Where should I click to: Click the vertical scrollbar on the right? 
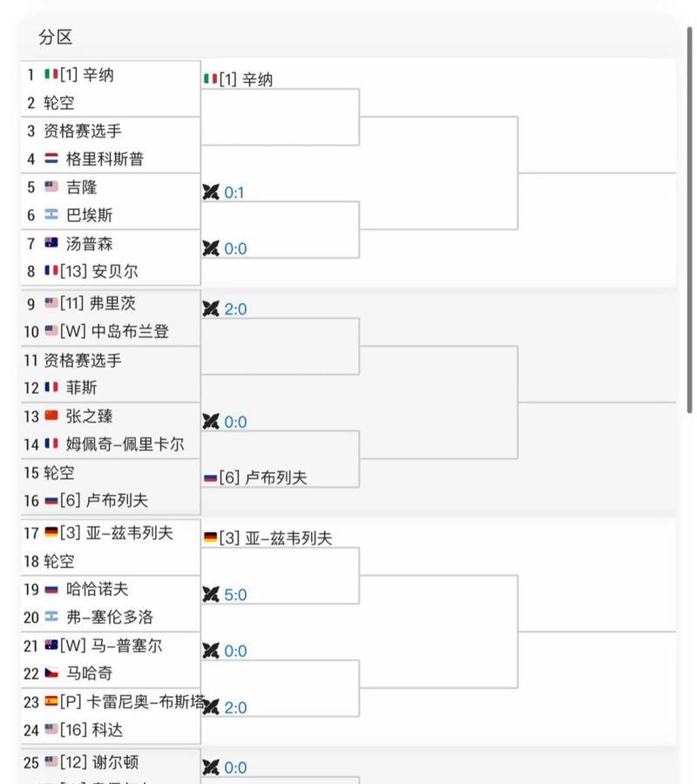coord(690,220)
